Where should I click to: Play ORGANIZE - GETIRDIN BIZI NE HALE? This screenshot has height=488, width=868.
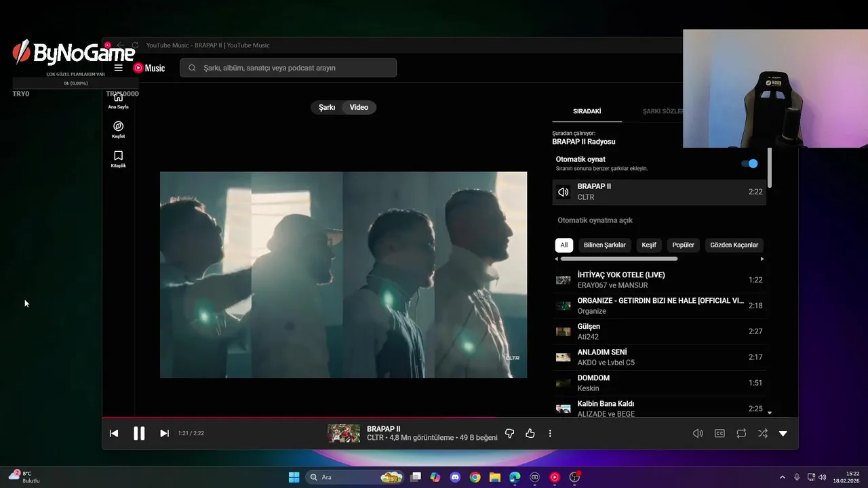tap(660, 306)
